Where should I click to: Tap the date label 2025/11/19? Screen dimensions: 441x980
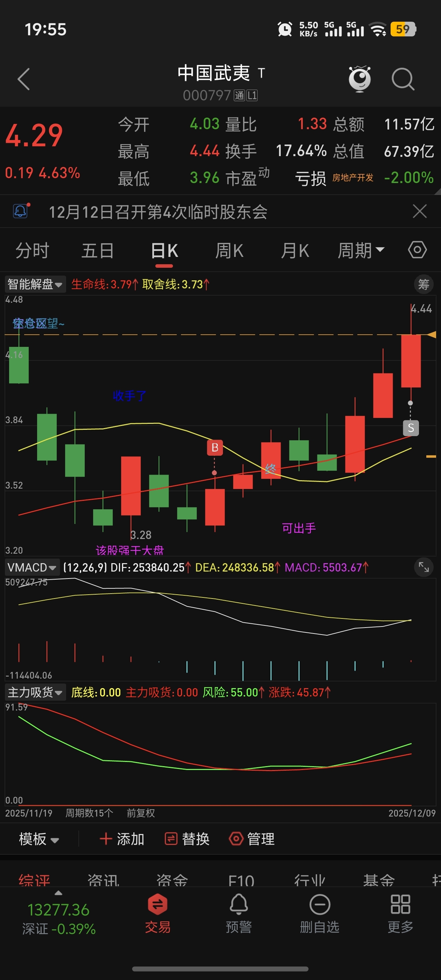click(x=29, y=813)
